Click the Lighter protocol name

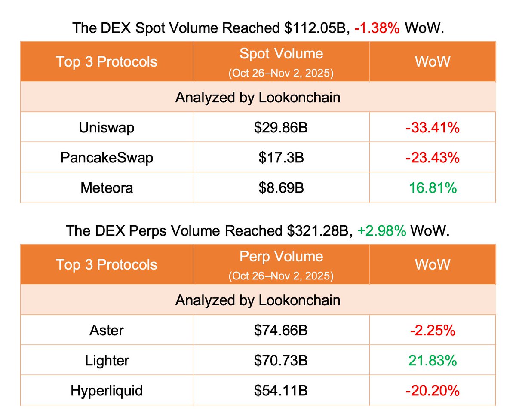(107, 360)
